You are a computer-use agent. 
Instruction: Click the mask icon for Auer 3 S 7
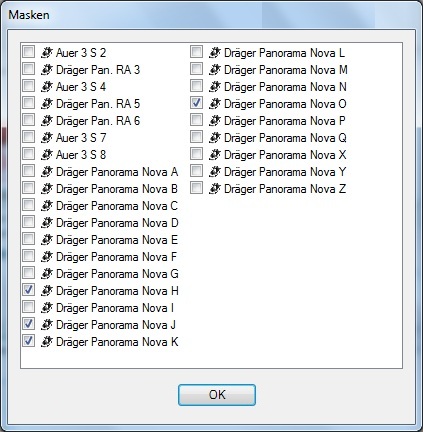tap(47, 138)
